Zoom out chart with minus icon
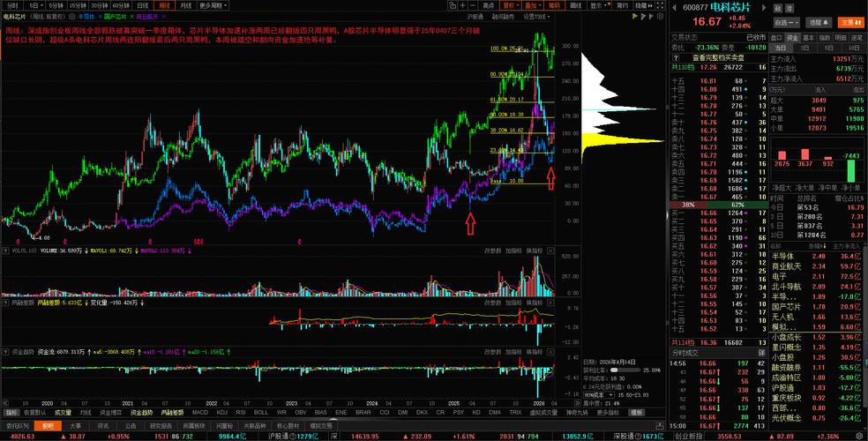The width and height of the screenshot is (868, 441). [x=473, y=5]
